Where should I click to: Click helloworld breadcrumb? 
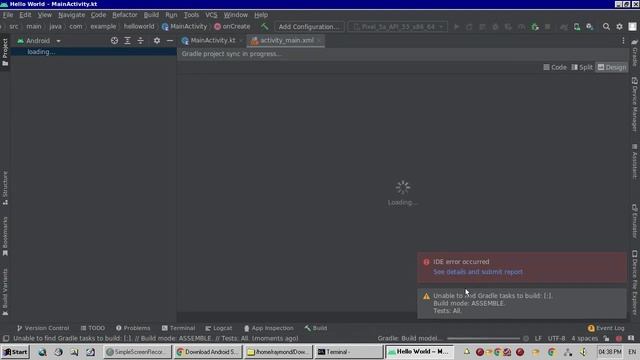point(139,27)
